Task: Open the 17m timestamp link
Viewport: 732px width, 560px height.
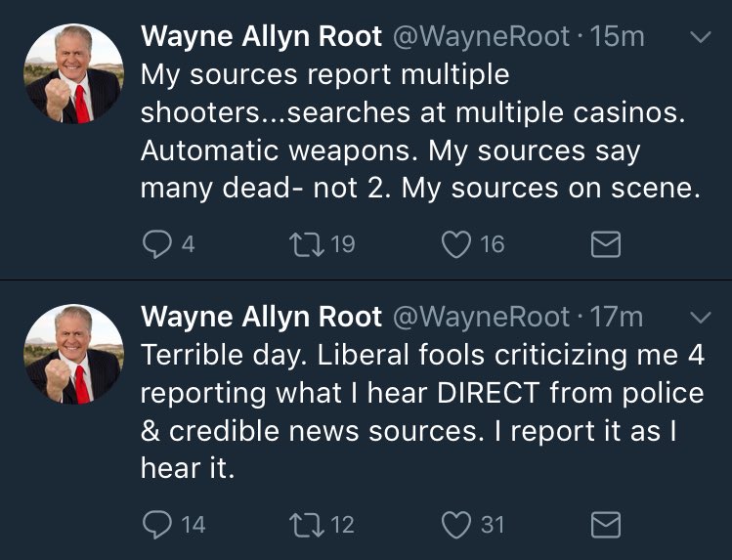Action: (618, 318)
